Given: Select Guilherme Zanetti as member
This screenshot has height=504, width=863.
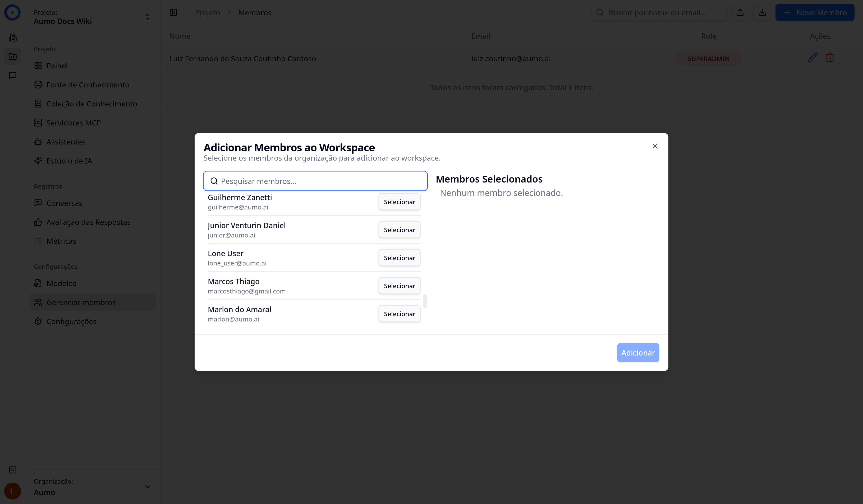Looking at the screenshot, I should (399, 202).
